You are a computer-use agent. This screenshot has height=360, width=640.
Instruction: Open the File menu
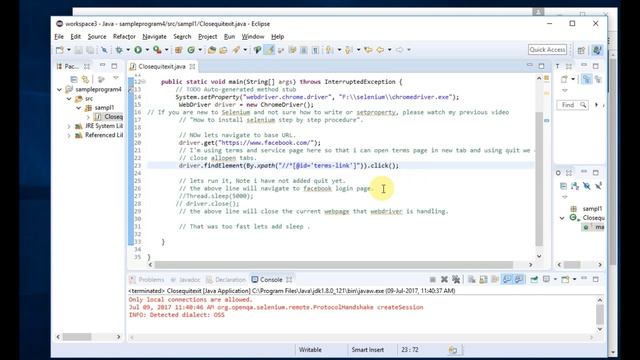(59, 36)
